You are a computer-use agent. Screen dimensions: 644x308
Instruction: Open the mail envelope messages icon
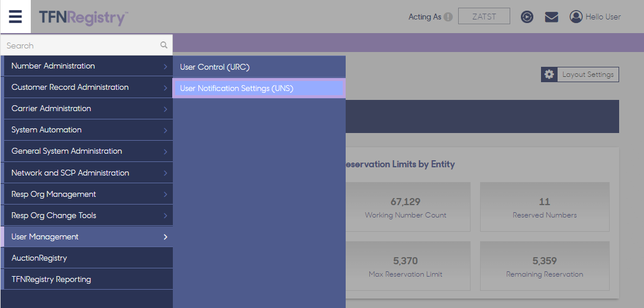552,17
